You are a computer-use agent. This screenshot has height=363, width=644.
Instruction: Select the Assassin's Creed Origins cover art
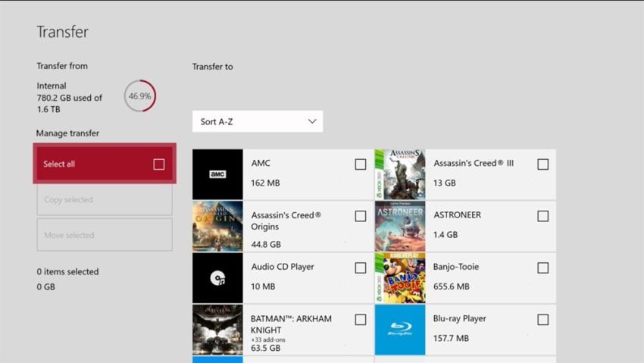point(217,227)
